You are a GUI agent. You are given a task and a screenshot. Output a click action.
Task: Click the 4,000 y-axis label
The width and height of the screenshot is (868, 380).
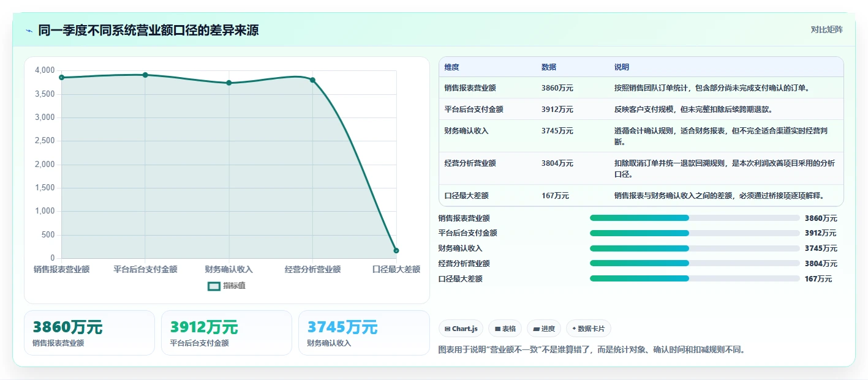45,70
